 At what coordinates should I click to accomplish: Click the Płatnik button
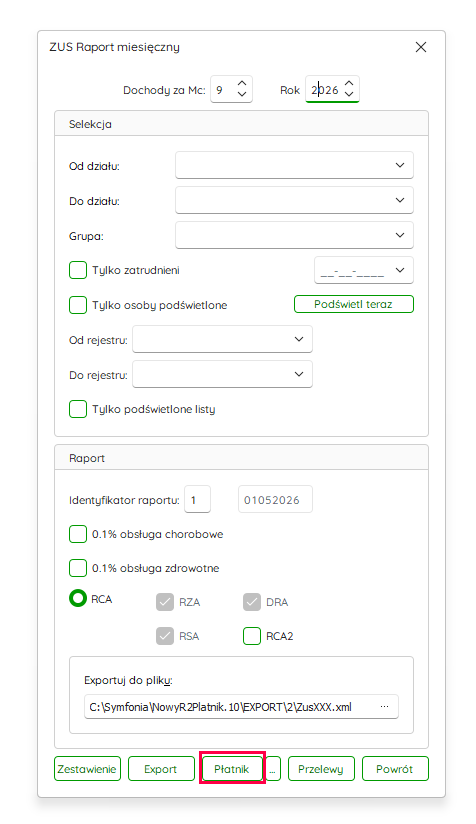[232, 769]
